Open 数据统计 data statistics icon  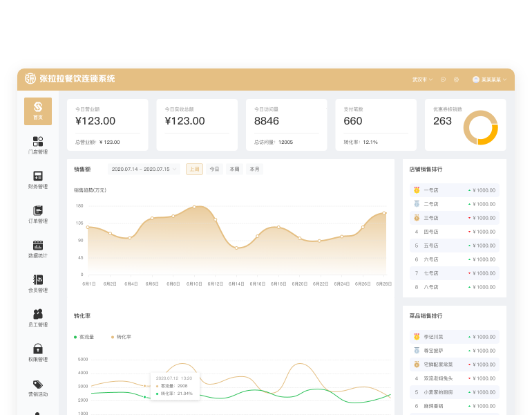coord(38,249)
